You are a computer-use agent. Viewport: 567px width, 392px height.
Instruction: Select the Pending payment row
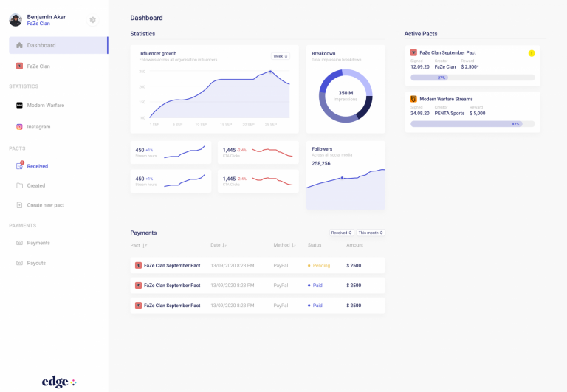258,266
